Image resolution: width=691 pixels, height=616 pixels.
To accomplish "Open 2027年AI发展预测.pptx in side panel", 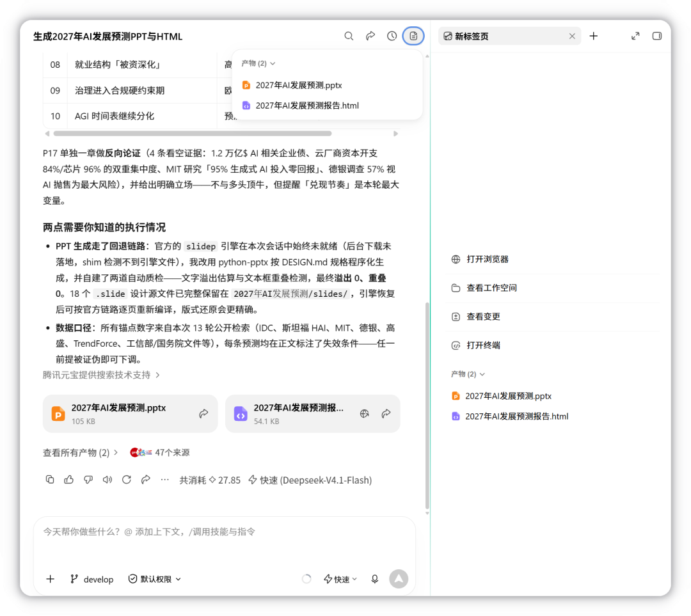I will 502,396.
